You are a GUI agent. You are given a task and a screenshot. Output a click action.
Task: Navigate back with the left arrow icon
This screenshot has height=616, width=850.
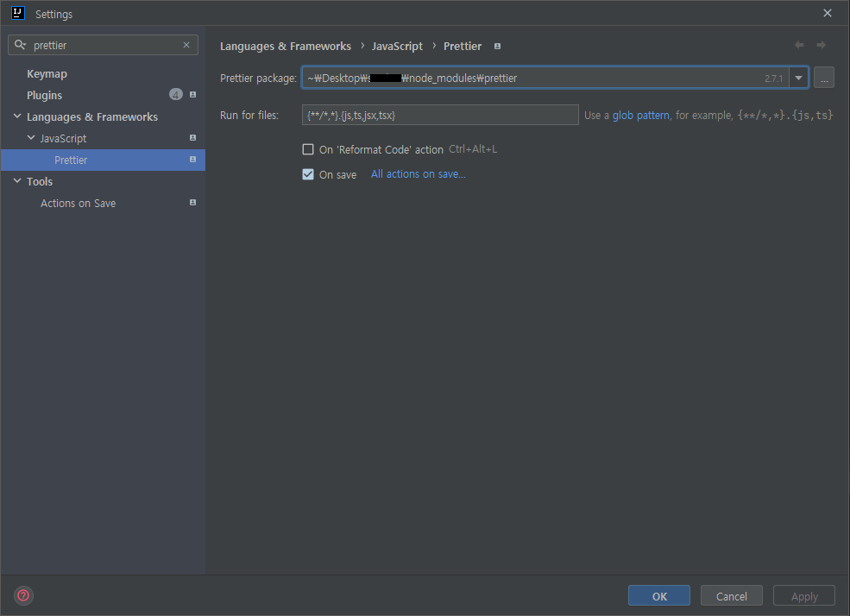[x=799, y=45]
